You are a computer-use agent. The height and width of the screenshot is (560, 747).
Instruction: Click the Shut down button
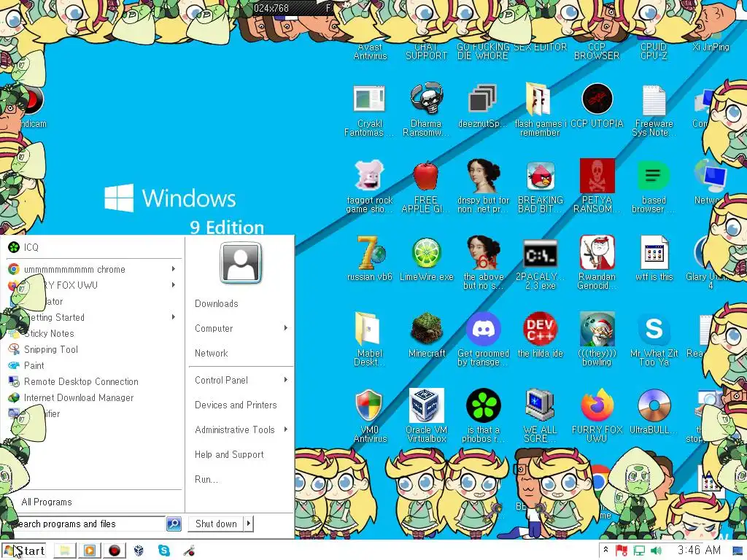[216, 524]
